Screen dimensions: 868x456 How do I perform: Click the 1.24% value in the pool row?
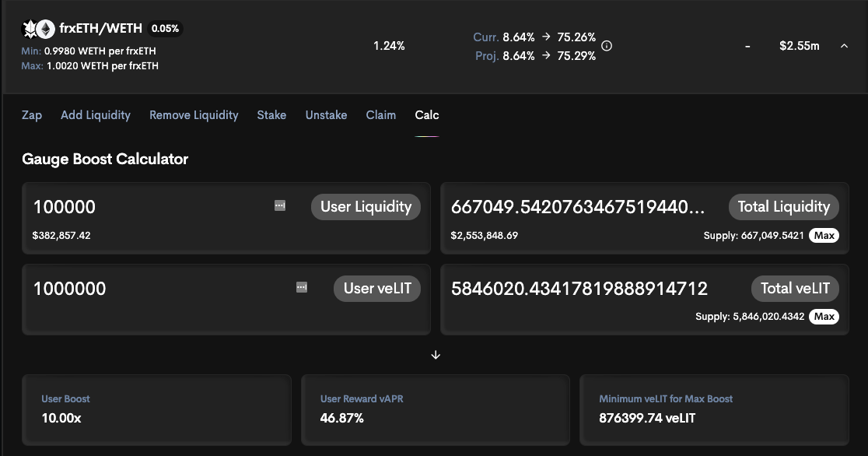389,46
